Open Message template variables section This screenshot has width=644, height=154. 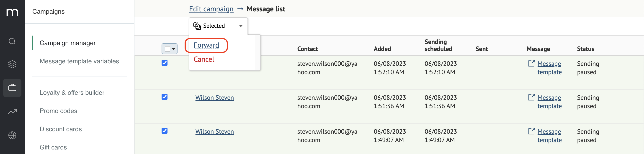pyautogui.click(x=79, y=61)
